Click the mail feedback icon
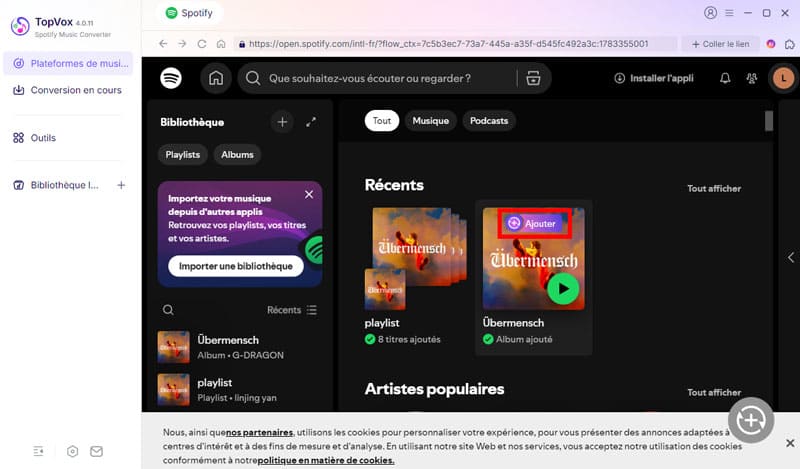Viewport: 800px width, 469px height. pos(96,451)
